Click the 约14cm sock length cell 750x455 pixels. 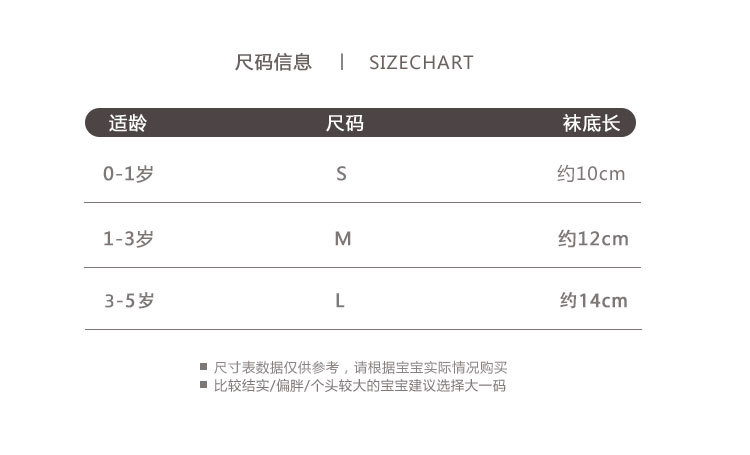pyautogui.click(x=594, y=300)
